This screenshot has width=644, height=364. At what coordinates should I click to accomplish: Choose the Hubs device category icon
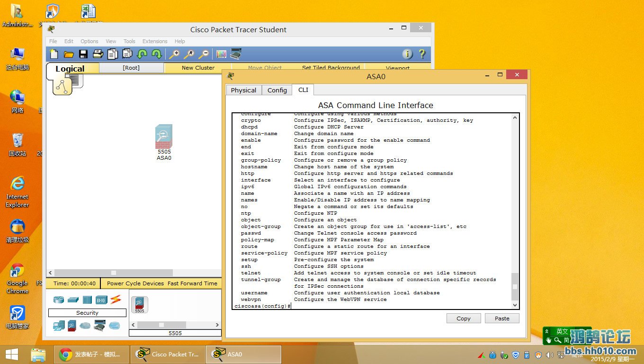coord(87,300)
